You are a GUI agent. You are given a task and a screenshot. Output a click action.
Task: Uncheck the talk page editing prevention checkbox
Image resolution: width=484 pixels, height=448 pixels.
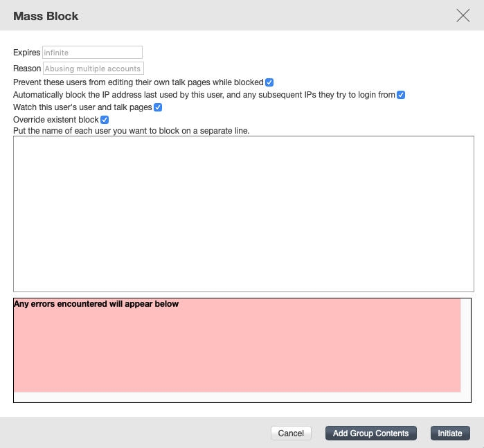[269, 82]
